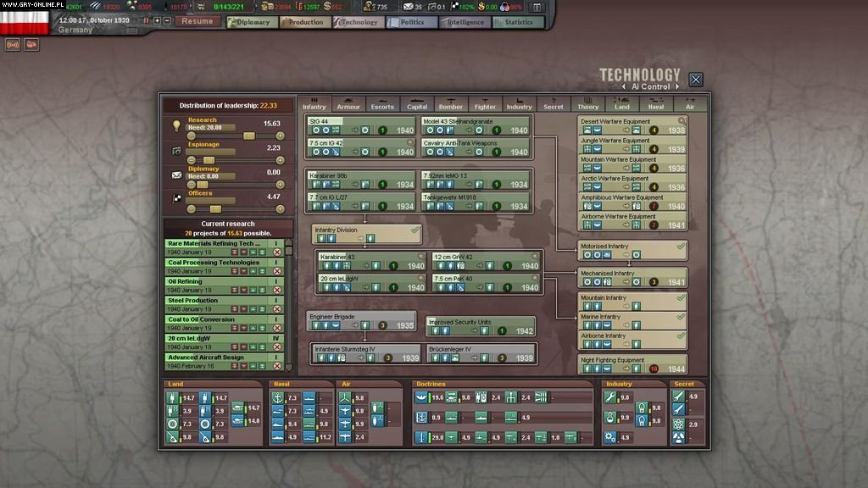Pause the game with the pause icon

[147, 20]
